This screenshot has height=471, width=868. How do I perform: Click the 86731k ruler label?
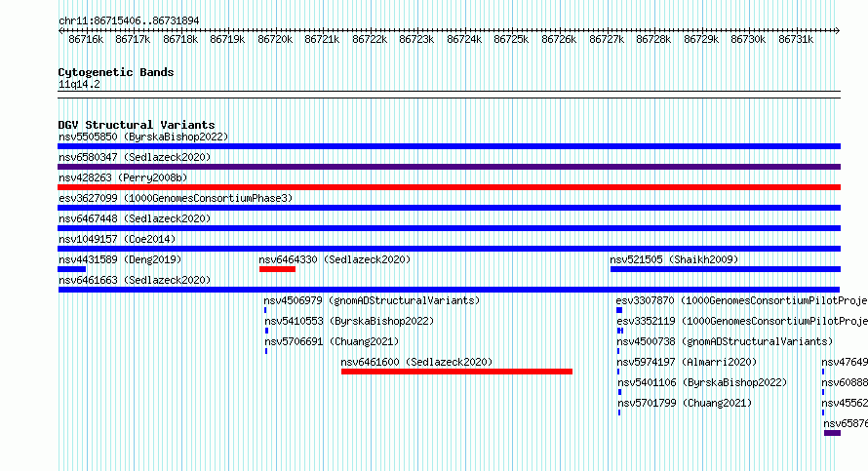[796, 40]
